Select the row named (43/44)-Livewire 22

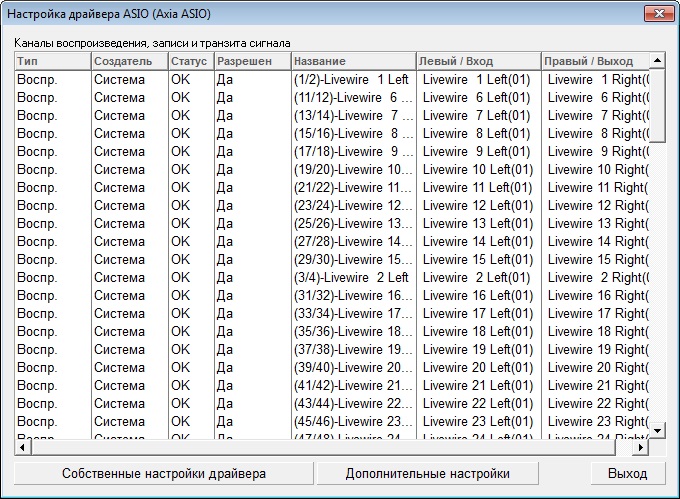(x=332, y=403)
